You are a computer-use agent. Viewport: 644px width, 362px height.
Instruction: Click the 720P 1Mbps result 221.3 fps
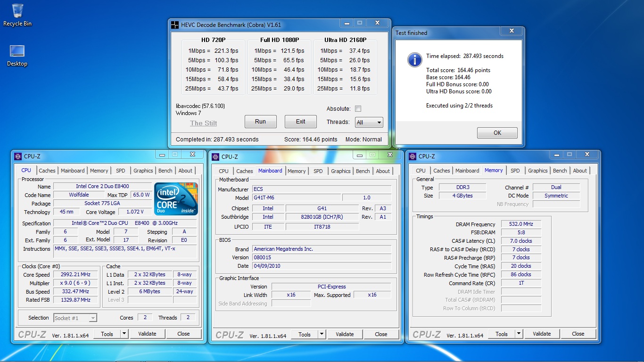pyautogui.click(x=226, y=51)
